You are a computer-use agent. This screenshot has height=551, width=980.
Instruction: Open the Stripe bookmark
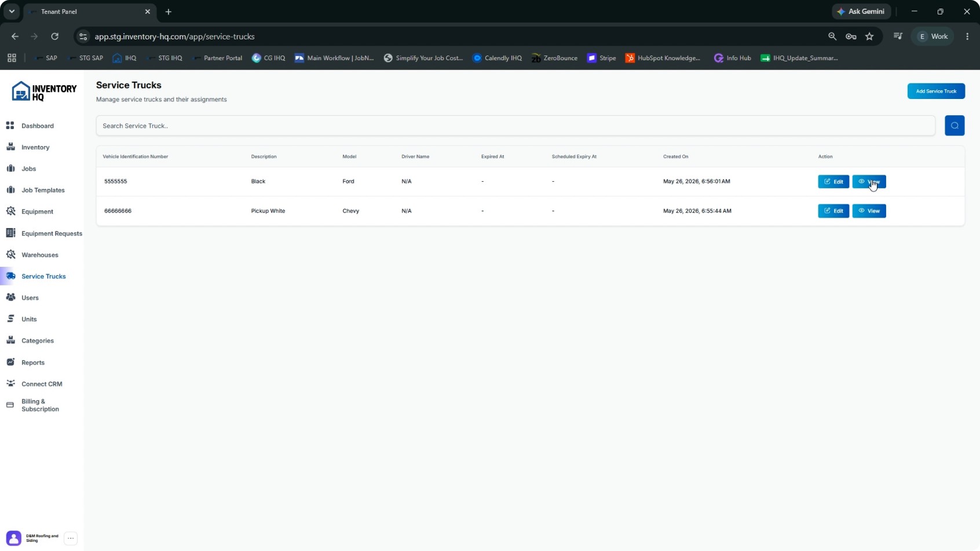pyautogui.click(x=602, y=58)
